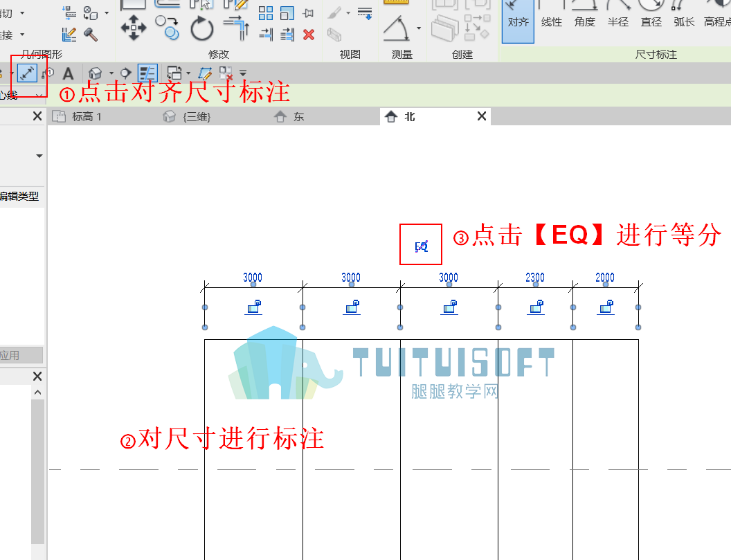Expand the Measure tool dropdown arrow

coord(418,28)
